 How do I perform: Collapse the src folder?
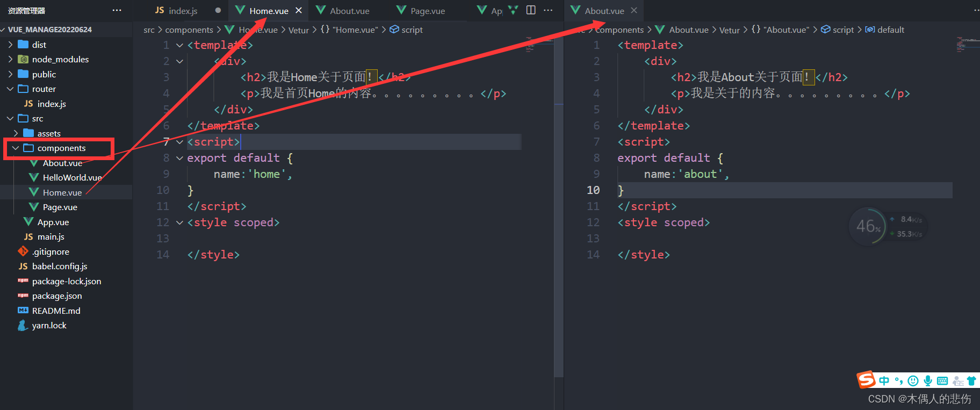(11, 118)
